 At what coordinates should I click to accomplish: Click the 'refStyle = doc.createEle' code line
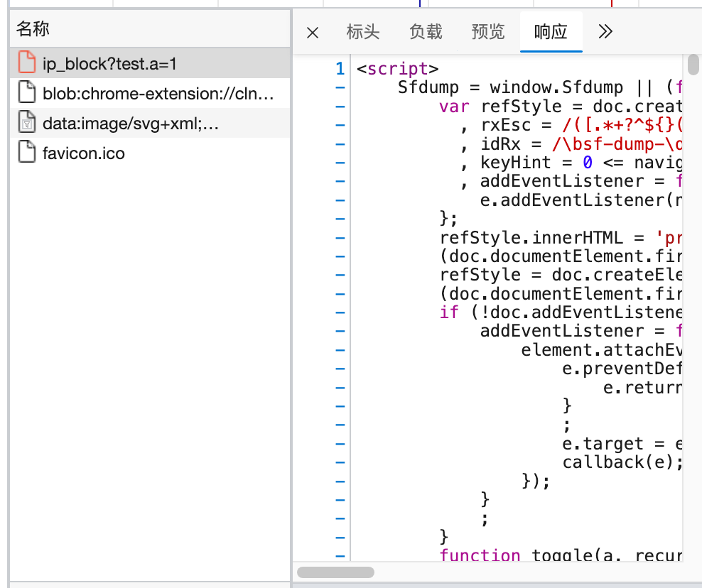pos(561,275)
